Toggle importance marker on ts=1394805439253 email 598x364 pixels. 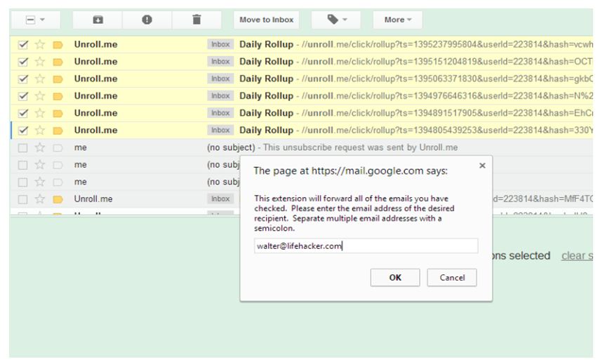click(58, 130)
